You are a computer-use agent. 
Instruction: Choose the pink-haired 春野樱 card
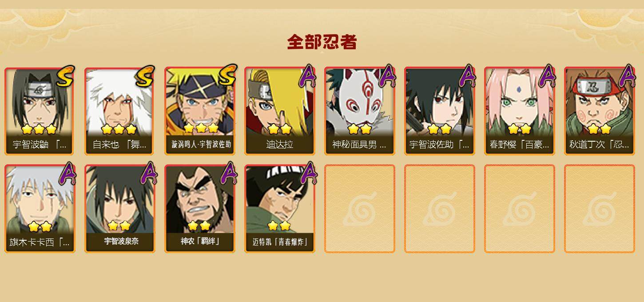[520, 111]
